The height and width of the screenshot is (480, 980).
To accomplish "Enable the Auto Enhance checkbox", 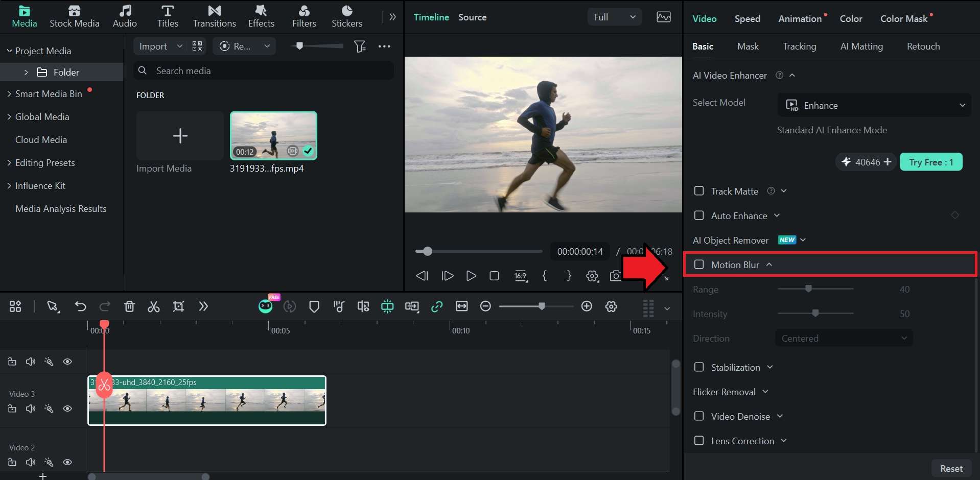I will pos(699,215).
